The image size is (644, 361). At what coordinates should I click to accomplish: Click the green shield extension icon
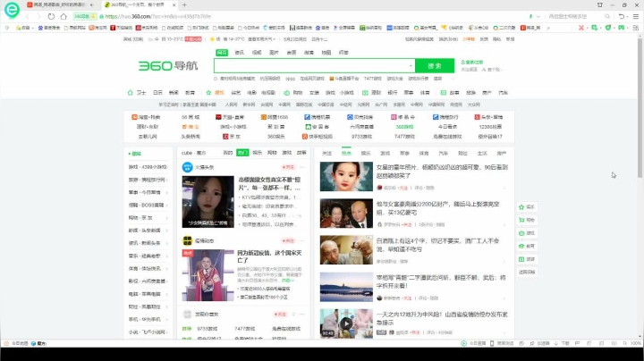point(608,28)
